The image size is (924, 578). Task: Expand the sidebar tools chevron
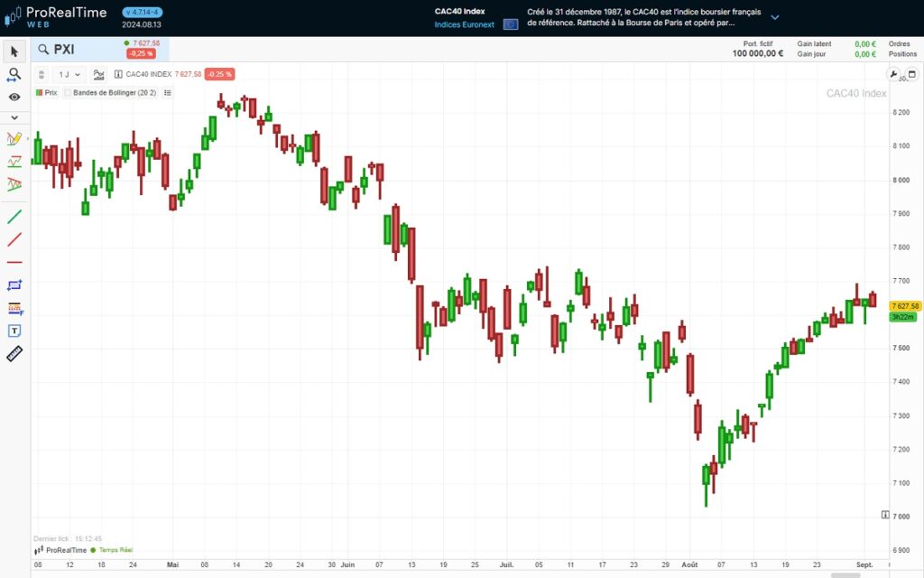[13, 117]
